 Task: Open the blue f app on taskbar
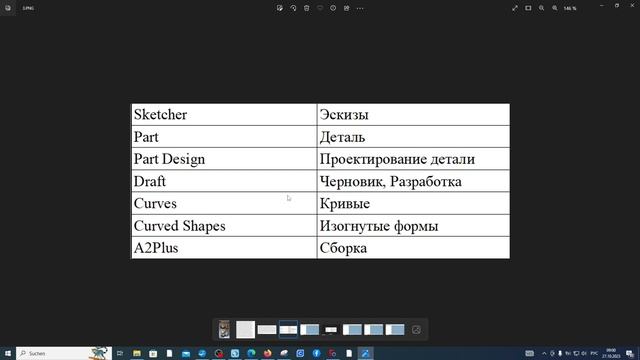(316, 353)
